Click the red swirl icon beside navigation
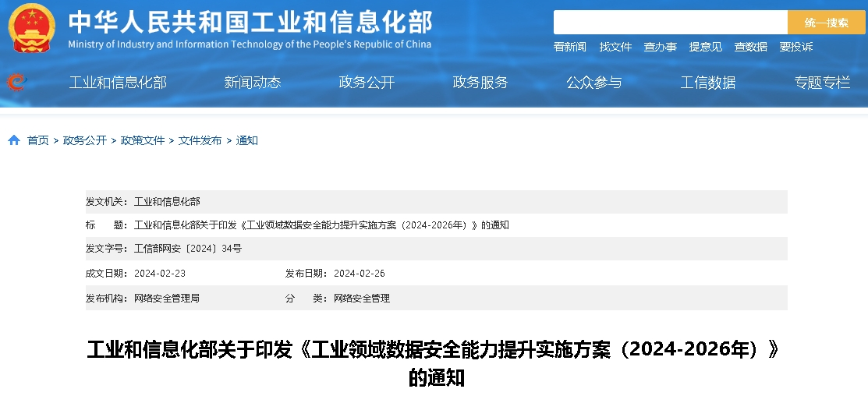Viewport: 868px width, 396px height. (16, 83)
